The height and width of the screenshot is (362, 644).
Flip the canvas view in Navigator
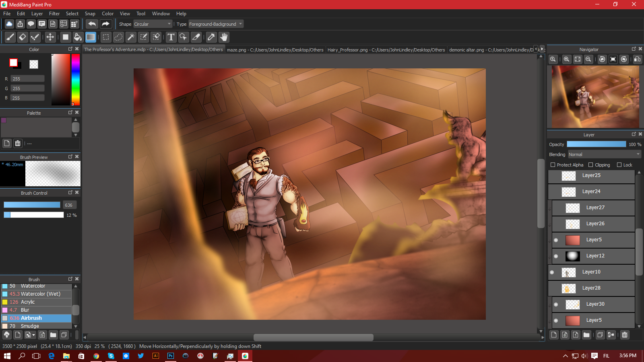point(638,59)
